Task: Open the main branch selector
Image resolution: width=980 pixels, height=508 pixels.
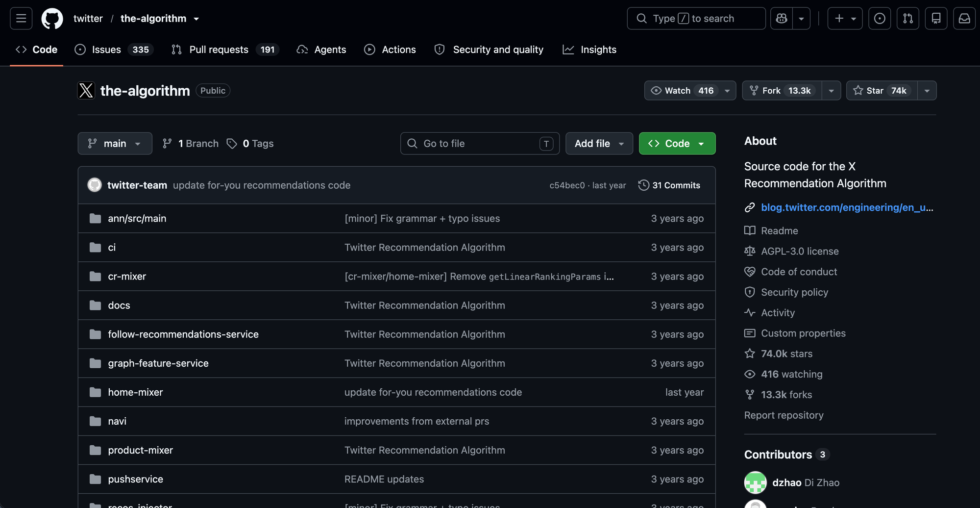Action: (115, 144)
